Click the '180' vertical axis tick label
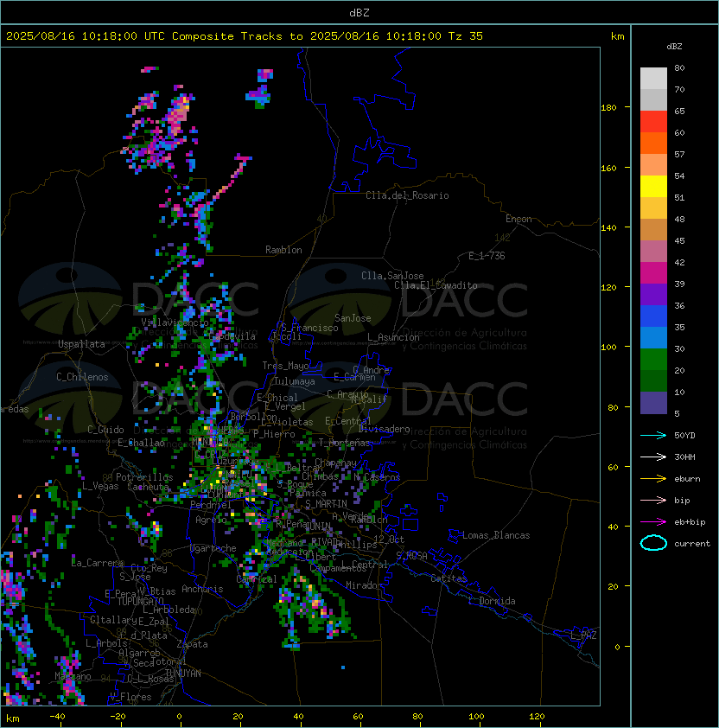The width and height of the screenshot is (719, 728). pyautogui.click(x=608, y=108)
